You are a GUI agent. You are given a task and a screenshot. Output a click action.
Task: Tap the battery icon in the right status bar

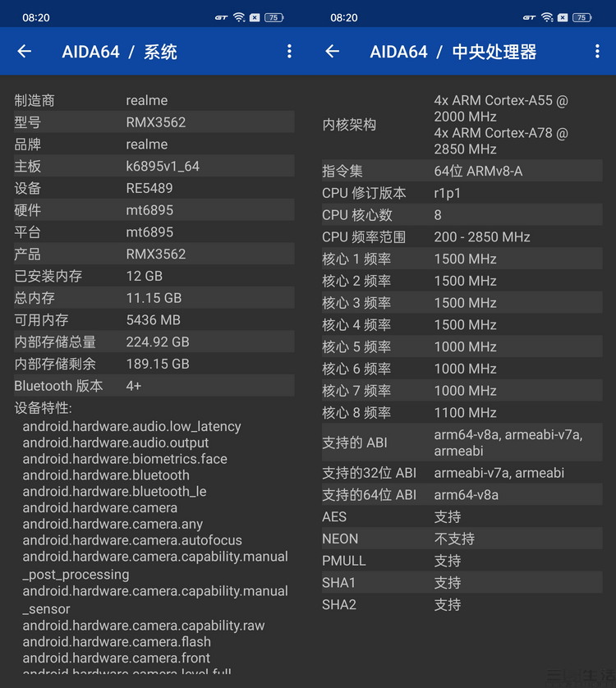[582, 17]
